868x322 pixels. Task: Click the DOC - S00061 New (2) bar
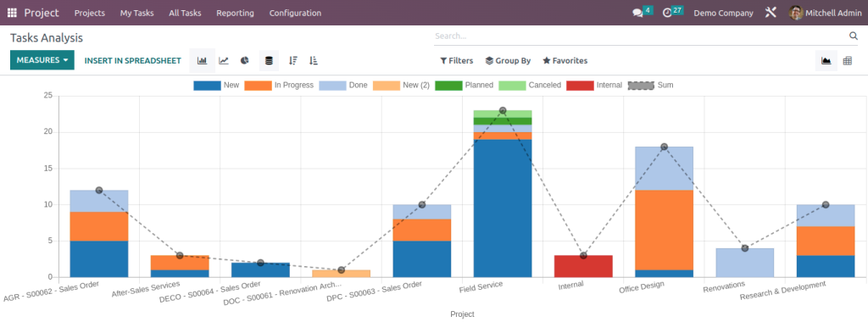click(341, 274)
